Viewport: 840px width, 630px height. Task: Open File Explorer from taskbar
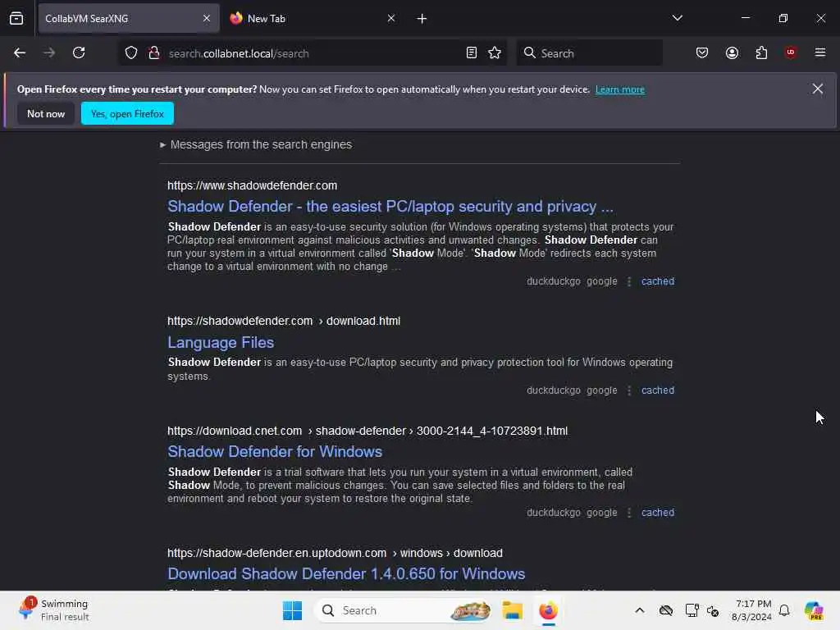click(x=512, y=610)
